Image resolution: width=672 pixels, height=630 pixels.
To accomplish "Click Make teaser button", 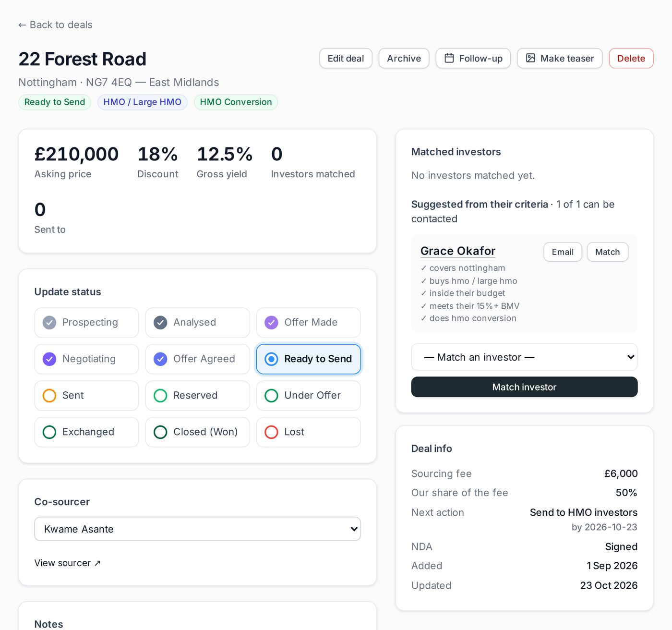I will point(560,58).
